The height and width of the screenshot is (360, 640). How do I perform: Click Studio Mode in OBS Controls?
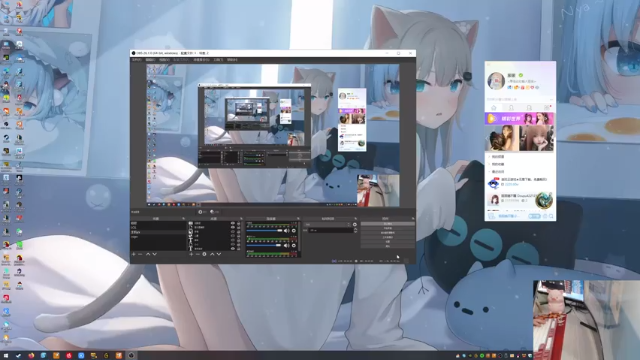(388, 237)
